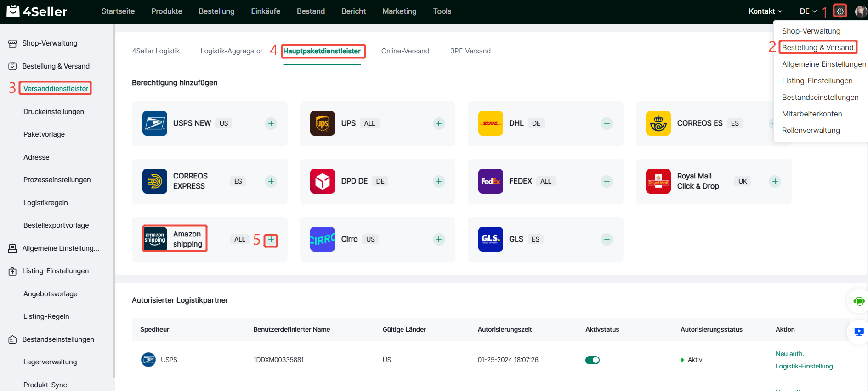Click the Royal Mail logo

(658, 181)
